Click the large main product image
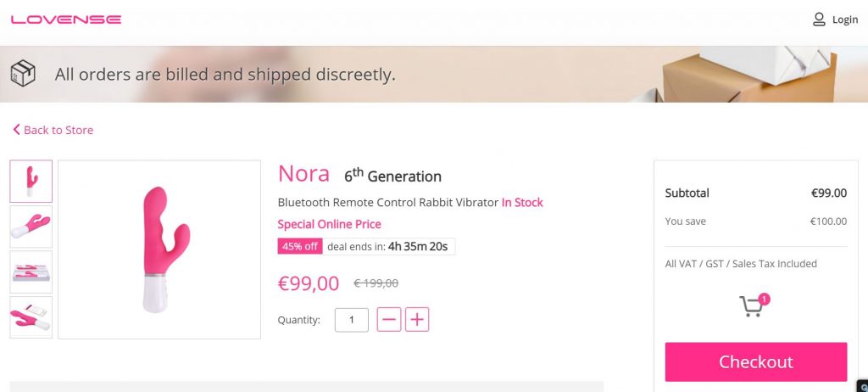 point(159,249)
